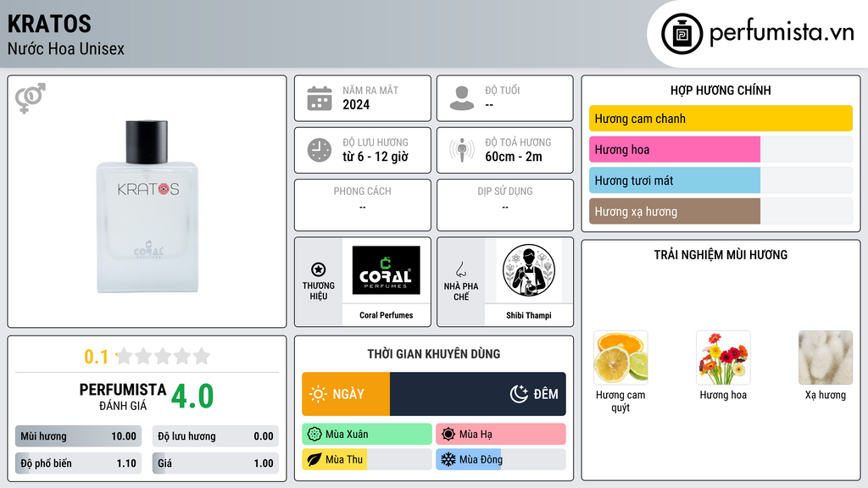
Task: Click the sun icon in the Ngày bar
Action: click(x=318, y=394)
